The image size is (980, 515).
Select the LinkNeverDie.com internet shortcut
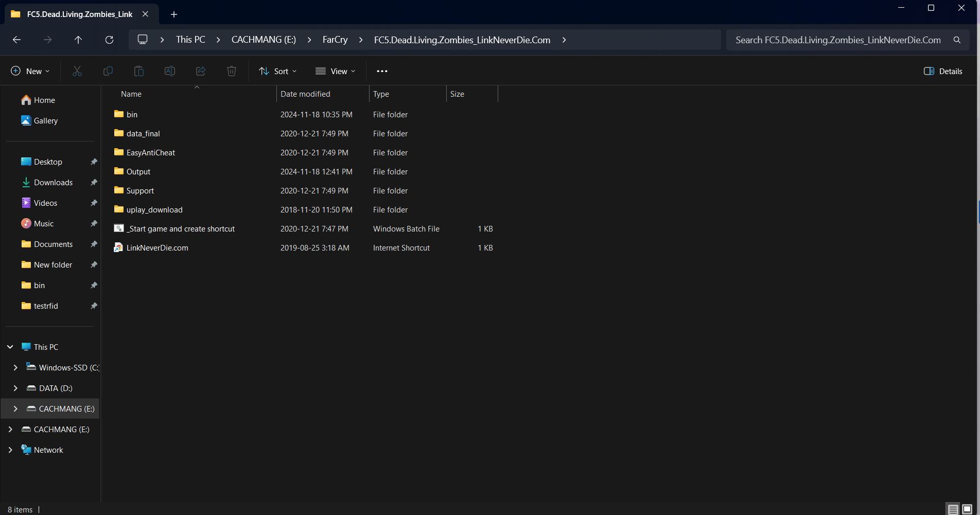157,247
